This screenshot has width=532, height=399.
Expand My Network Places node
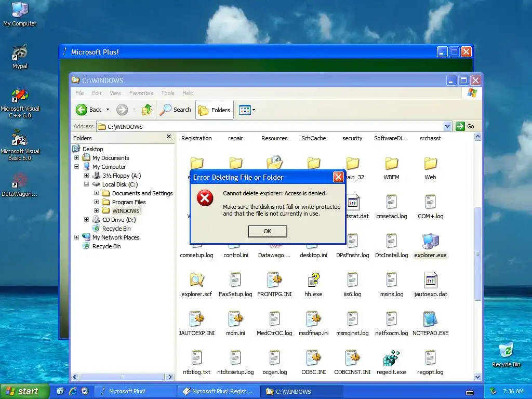click(x=77, y=237)
